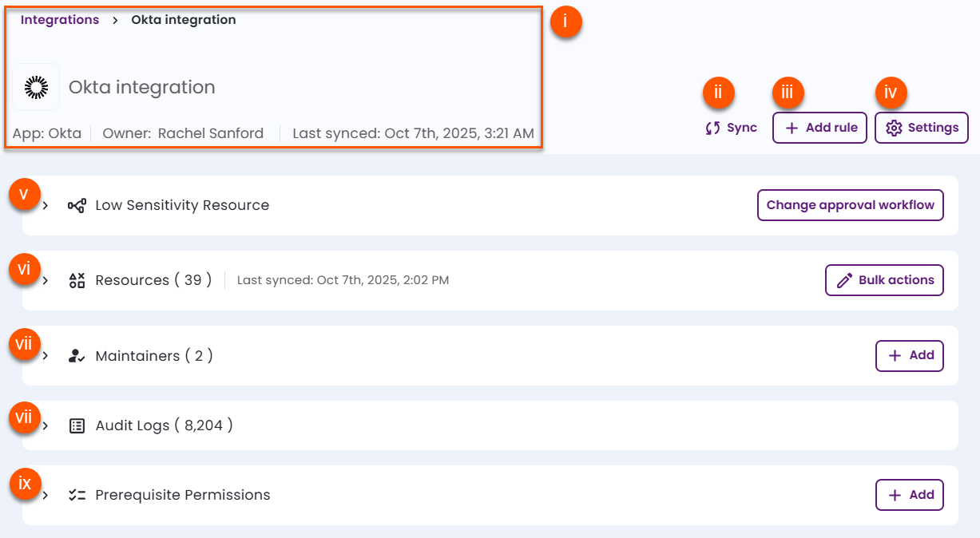
Task: Click the Prerequisite Permissions checklist icon
Action: (x=76, y=495)
